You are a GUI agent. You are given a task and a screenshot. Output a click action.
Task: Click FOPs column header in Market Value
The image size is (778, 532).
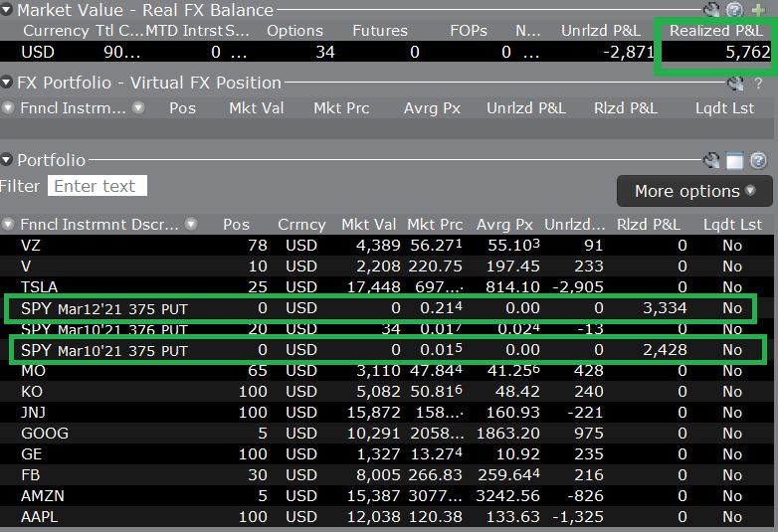pos(469,31)
